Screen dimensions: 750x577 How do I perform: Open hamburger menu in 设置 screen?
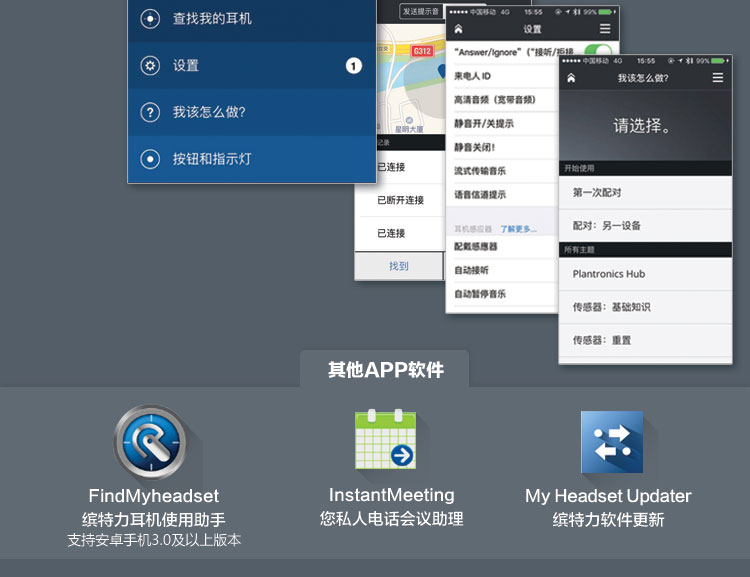point(605,29)
